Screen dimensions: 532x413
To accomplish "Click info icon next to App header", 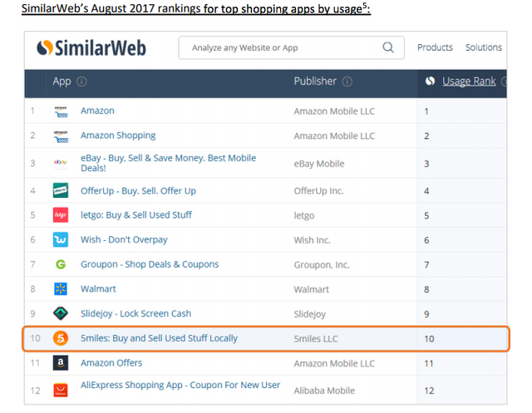I will coord(81,82).
